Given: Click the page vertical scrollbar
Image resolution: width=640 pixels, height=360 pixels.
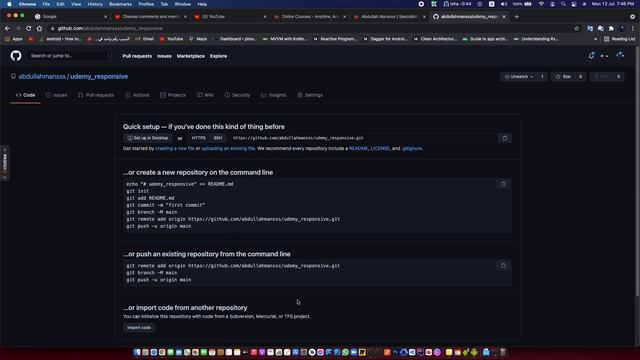Looking at the screenshot, I should coord(637,171).
